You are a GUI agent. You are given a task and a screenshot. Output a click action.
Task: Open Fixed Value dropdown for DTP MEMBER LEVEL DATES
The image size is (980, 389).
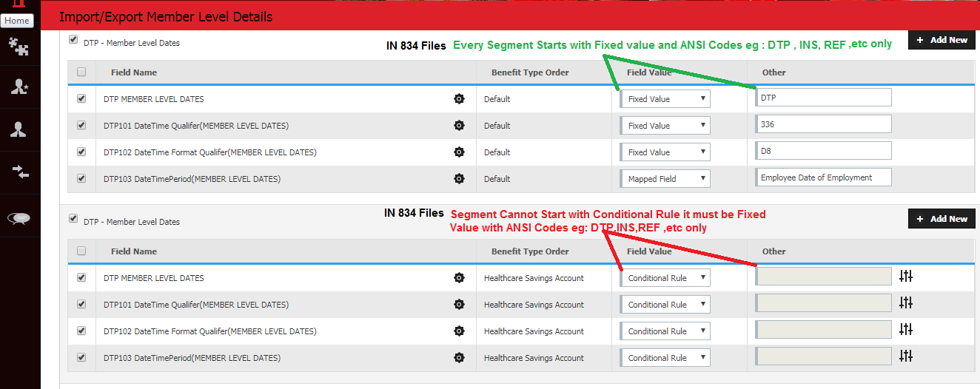point(665,99)
